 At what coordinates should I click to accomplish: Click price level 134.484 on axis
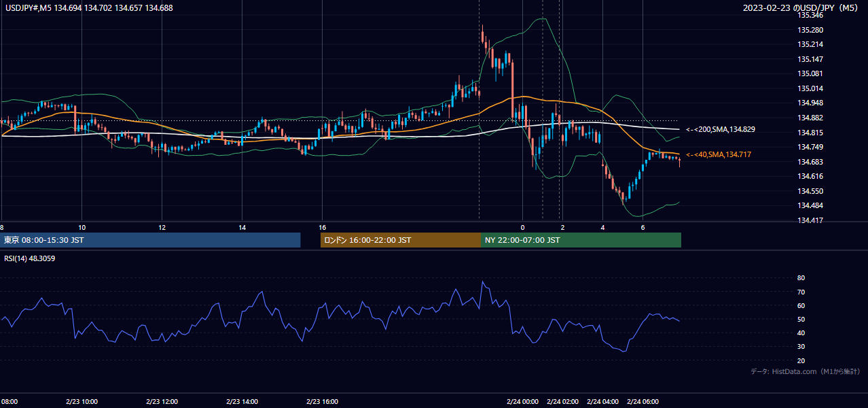point(810,205)
